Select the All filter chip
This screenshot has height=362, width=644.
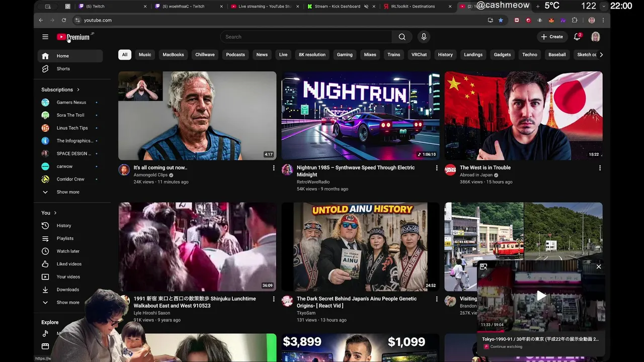pyautogui.click(x=125, y=54)
